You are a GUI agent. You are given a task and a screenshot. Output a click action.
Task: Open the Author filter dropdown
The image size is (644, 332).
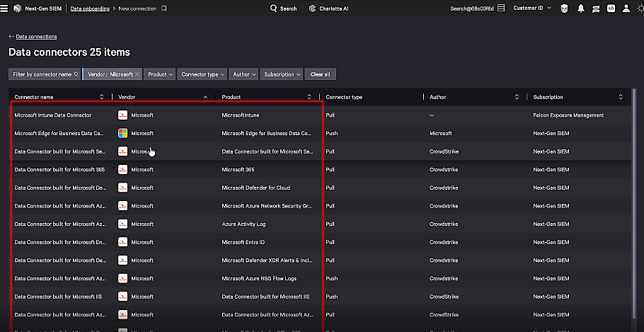point(243,74)
